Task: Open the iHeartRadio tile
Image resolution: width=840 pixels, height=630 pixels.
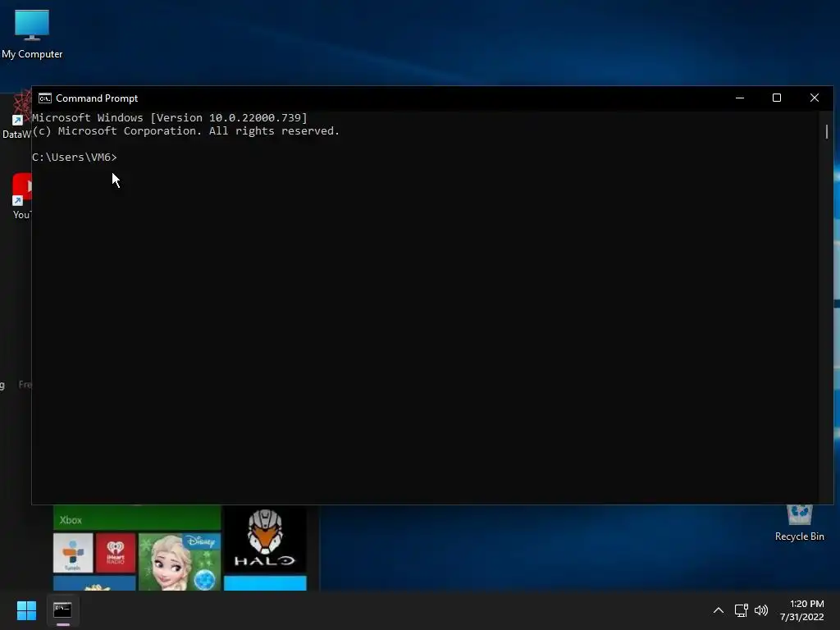Action: point(116,553)
